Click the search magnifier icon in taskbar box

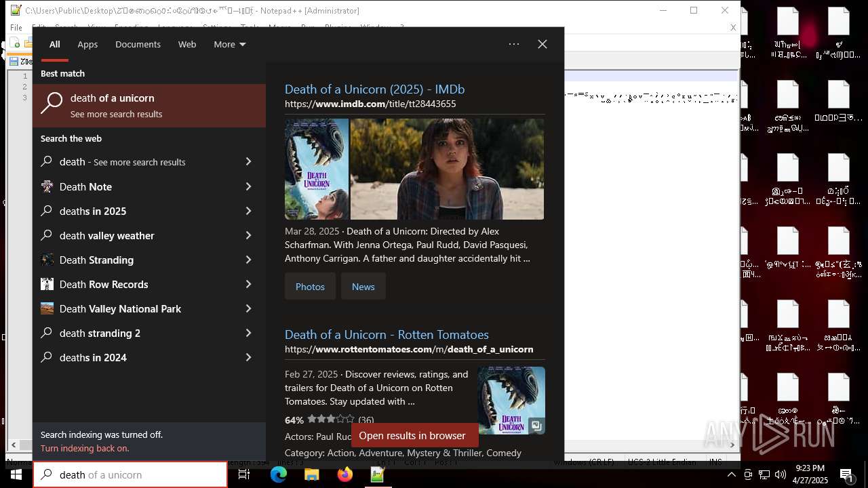point(46,474)
